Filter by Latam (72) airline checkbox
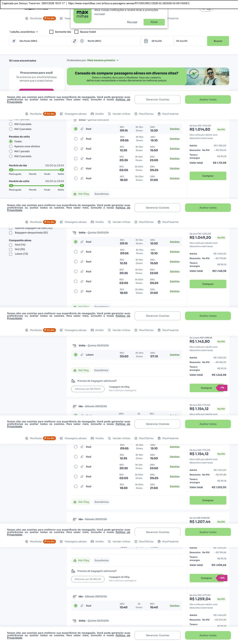This screenshot has width=238, height=644. 10,254
